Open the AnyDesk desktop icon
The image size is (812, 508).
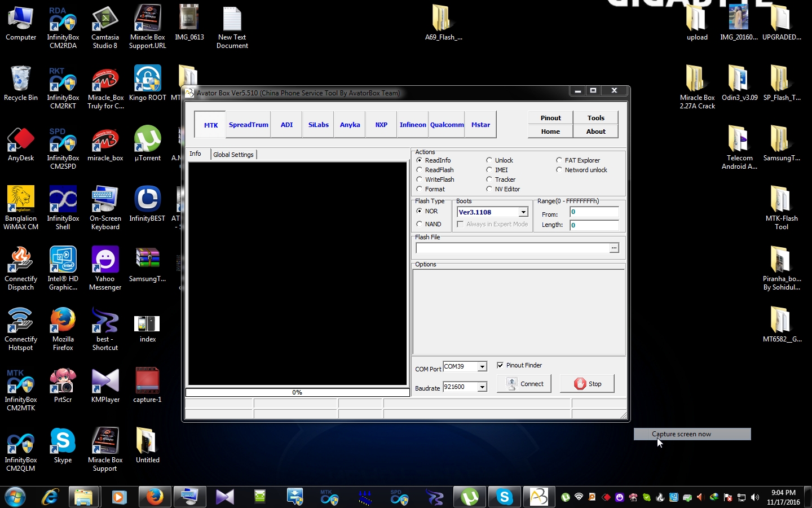click(x=21, y=144)
